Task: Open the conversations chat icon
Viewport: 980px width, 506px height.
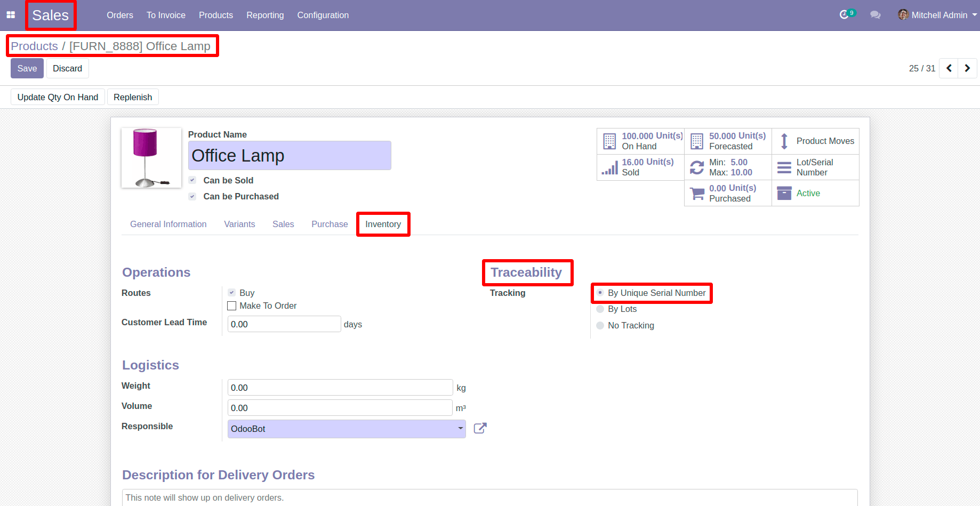Action: point(875,15)
